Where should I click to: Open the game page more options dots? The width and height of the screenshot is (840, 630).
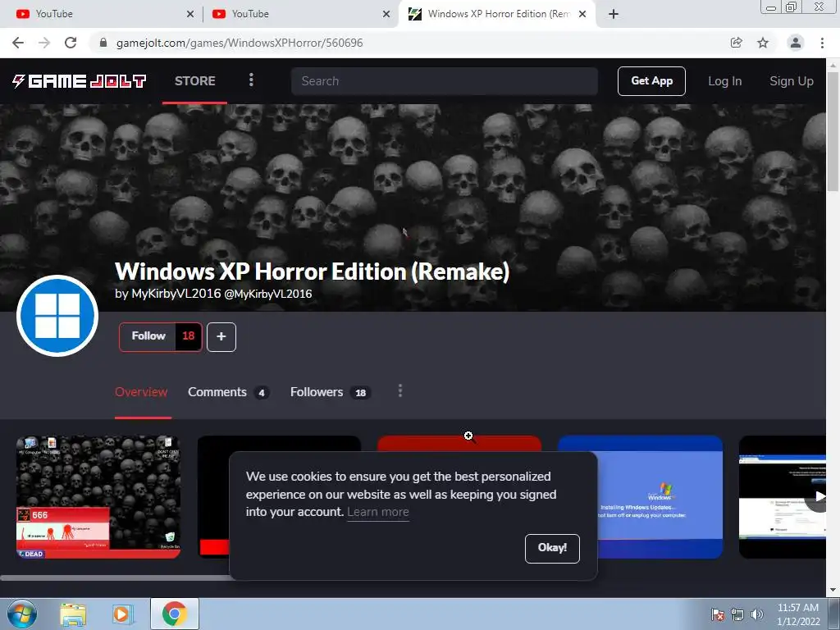click(400, 391)
